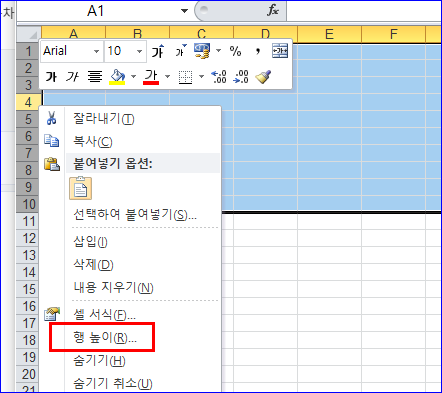Toggle bold in mini toolbar
The width and height of the screenshot is (442, 393).
point(51,77)
